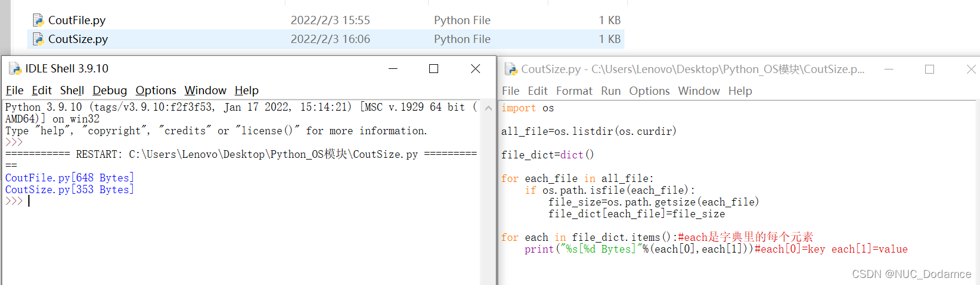Click the file_dict[each_file]=file_size line
Viewport: 980px width, 285px height.
point(637,214)
